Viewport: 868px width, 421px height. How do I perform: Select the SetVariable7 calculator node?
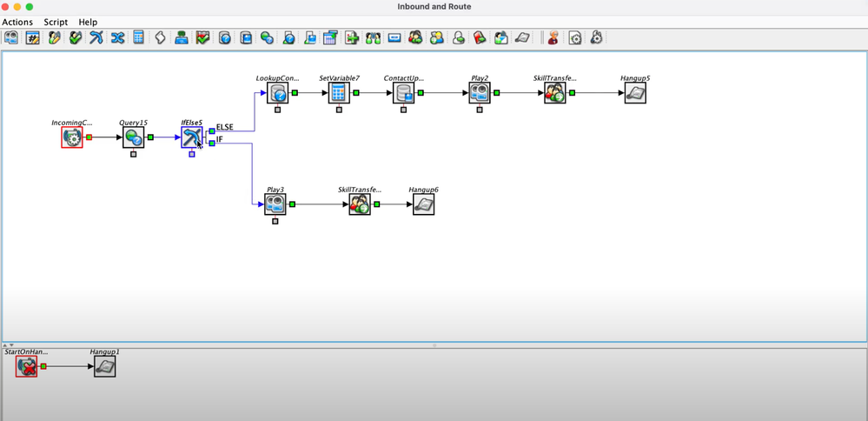[339, 92]
